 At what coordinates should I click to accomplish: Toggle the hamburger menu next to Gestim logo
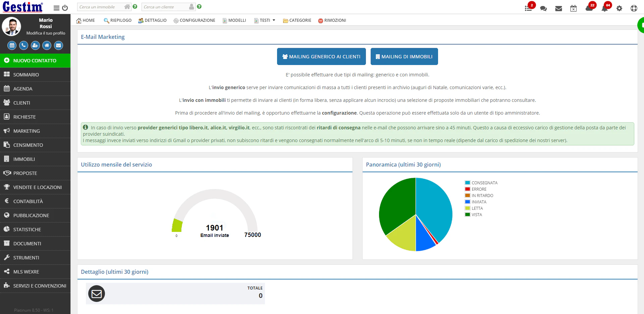tap(56, 7)
